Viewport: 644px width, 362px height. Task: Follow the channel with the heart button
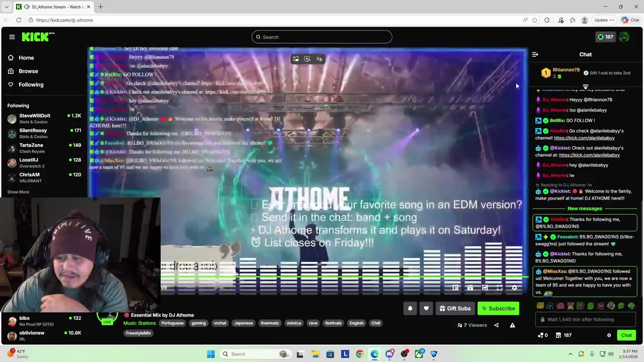[x=426, y=308]
